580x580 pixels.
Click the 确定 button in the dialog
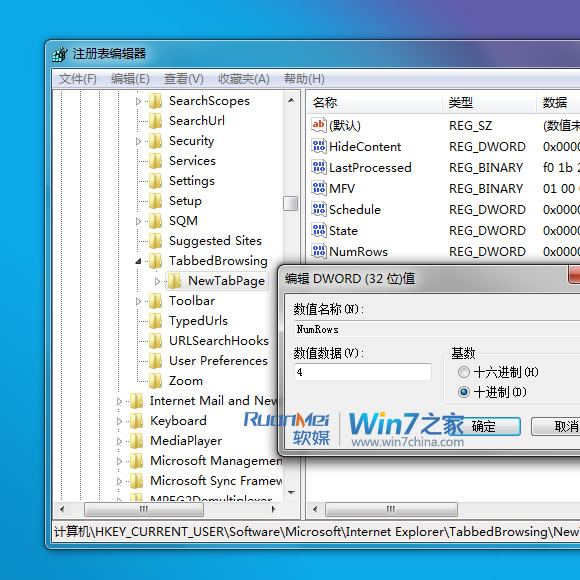[488, 426]
